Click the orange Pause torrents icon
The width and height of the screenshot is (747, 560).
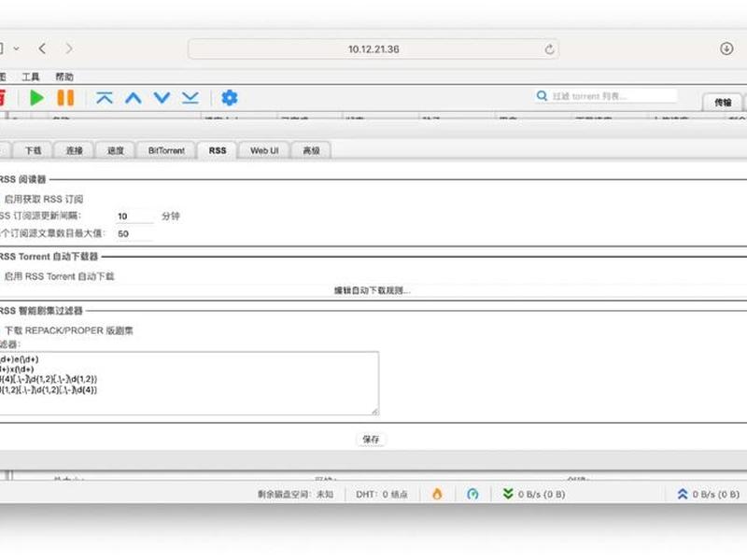[65, 98]
